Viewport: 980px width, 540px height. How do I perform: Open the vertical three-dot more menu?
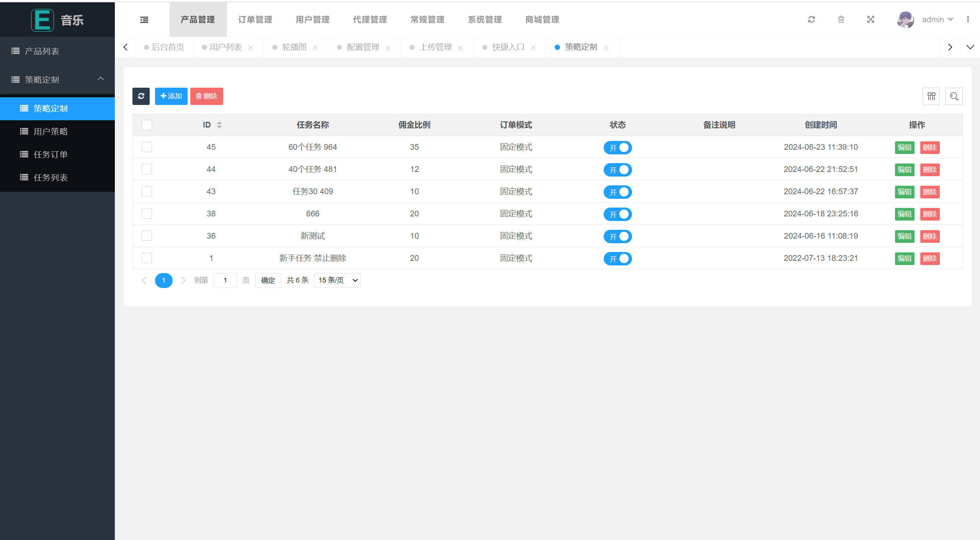click(968, 20)
